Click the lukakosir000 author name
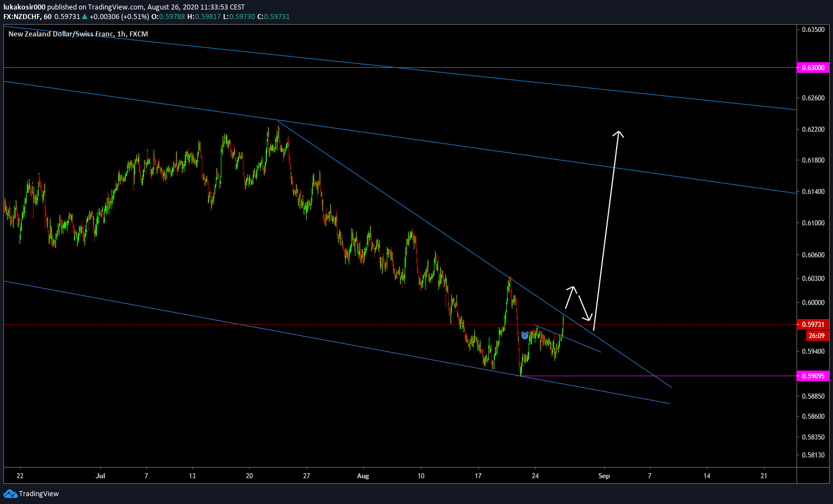The image size is (833, 504). pos(24,7)
